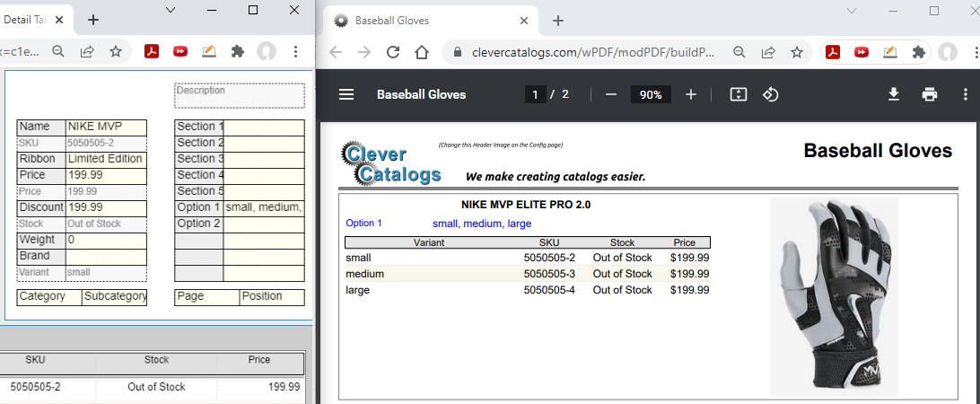Screen dimensions: 980x404
Task: Edit the Ribbon field Limited Edition
Action: 106,160
